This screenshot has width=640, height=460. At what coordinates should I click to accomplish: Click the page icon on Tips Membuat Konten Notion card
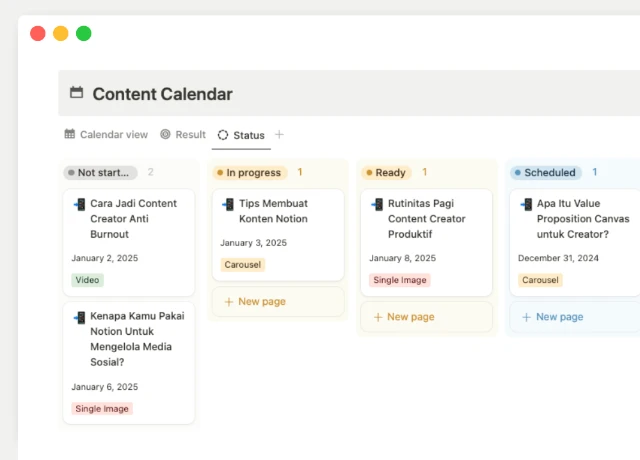[x=228, y=204]
